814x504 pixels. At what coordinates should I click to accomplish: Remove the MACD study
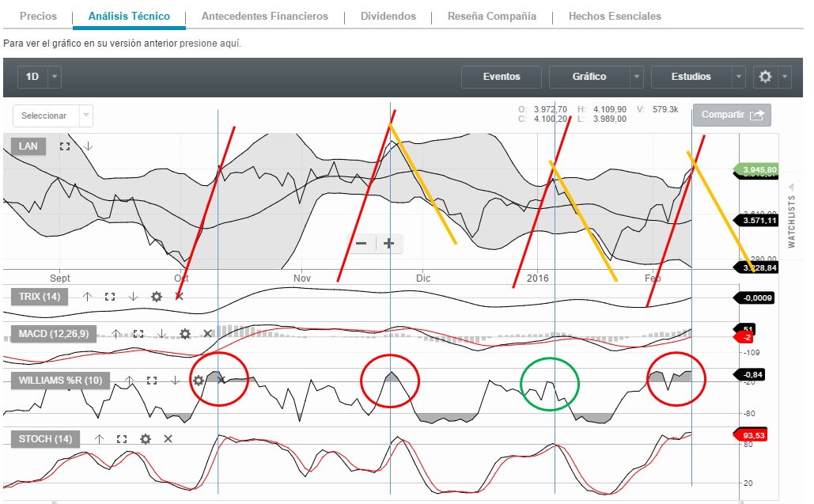pos(207,334)
